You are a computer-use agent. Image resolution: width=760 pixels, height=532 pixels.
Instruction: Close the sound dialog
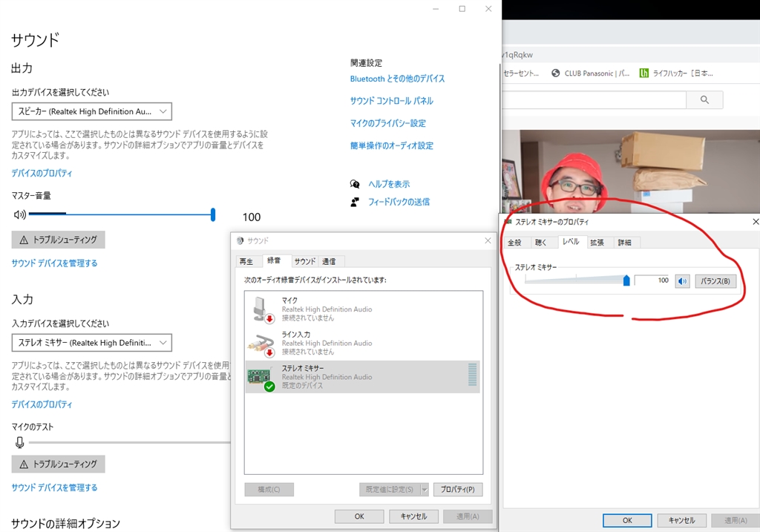[x=488, y=241]
